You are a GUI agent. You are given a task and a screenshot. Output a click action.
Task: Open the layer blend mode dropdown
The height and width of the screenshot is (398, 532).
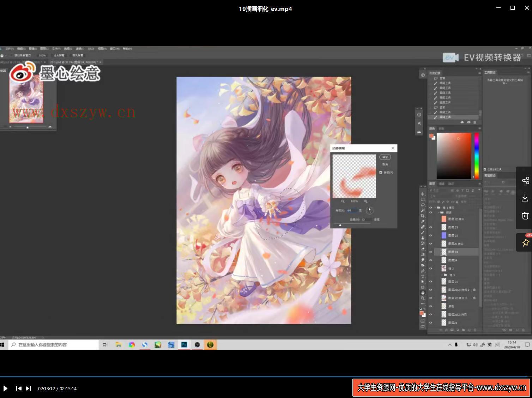441,196
